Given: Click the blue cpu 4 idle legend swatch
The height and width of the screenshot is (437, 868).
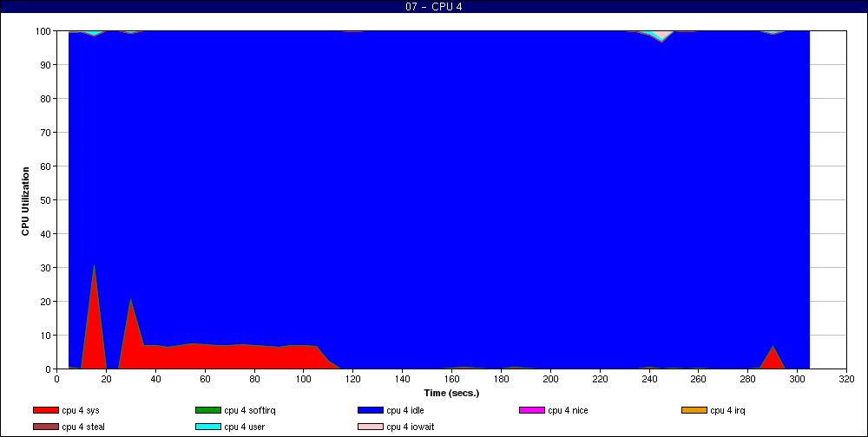Looking at the screenshot, I should (371, 410).
